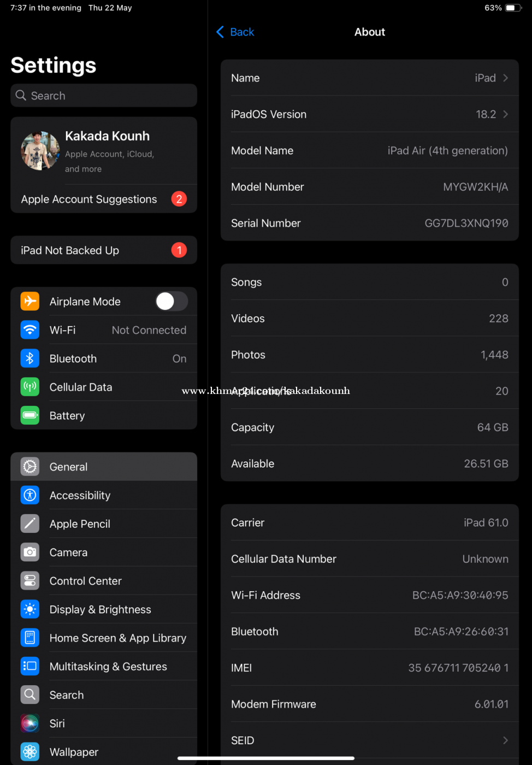Image resolution: width=532 pixels, height=765 pixels.
Task: Tap the green Battery icon
Action: click(x=30, y=415)
